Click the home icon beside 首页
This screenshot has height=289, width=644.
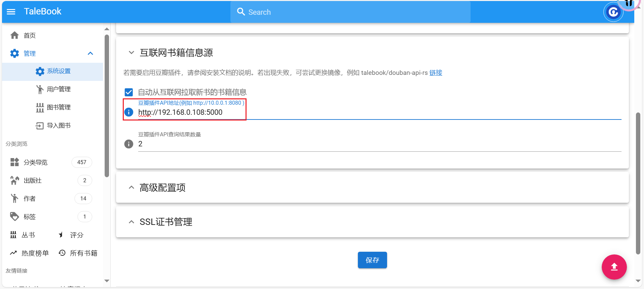point(14,35)
